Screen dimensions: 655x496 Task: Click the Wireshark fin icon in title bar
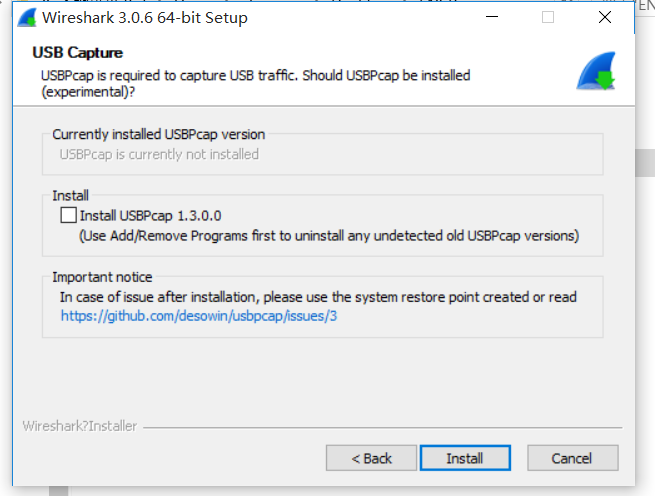coord(28,18)
